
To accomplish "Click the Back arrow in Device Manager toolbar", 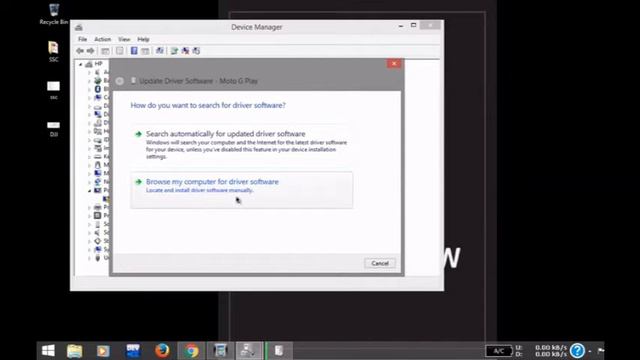I will pyautogui.click(x=80, y=51).
